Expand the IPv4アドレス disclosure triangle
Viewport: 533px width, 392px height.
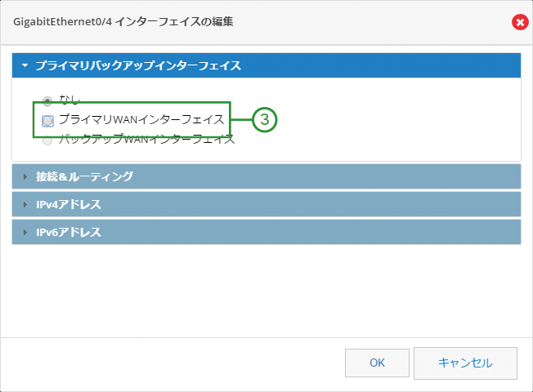(x=25, y=204)
